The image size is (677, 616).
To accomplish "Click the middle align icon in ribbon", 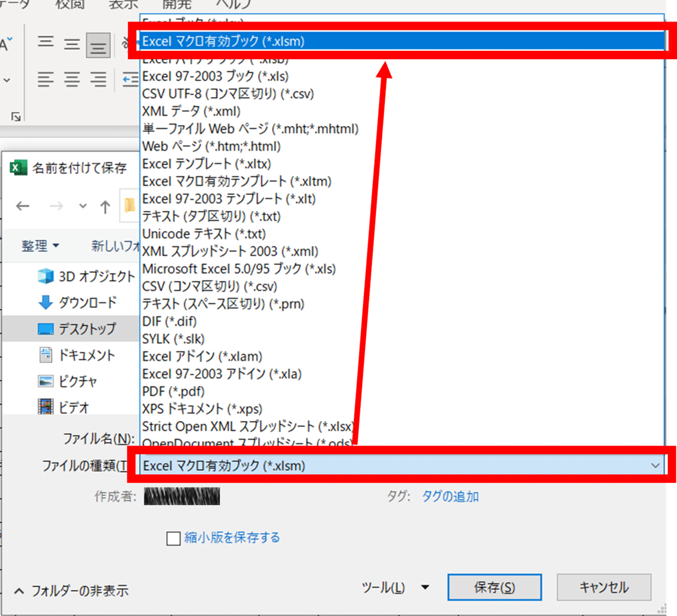I will pos(72,43).
